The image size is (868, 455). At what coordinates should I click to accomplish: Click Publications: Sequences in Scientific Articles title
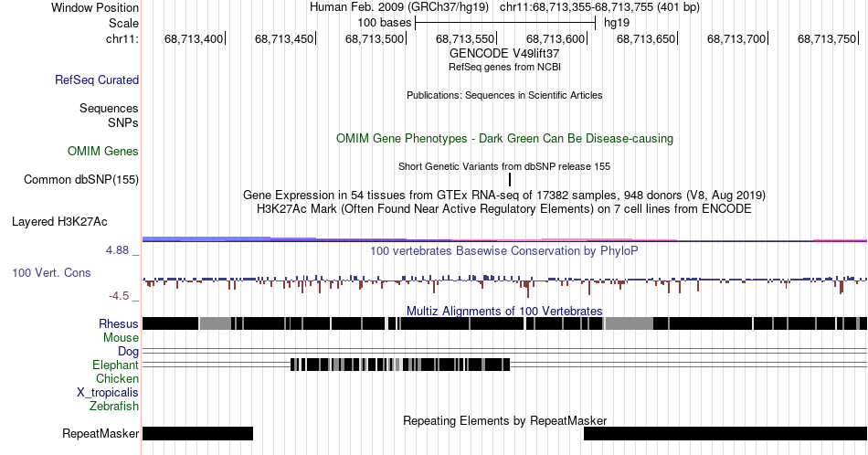pyautogui.click(x=504, y=95)
